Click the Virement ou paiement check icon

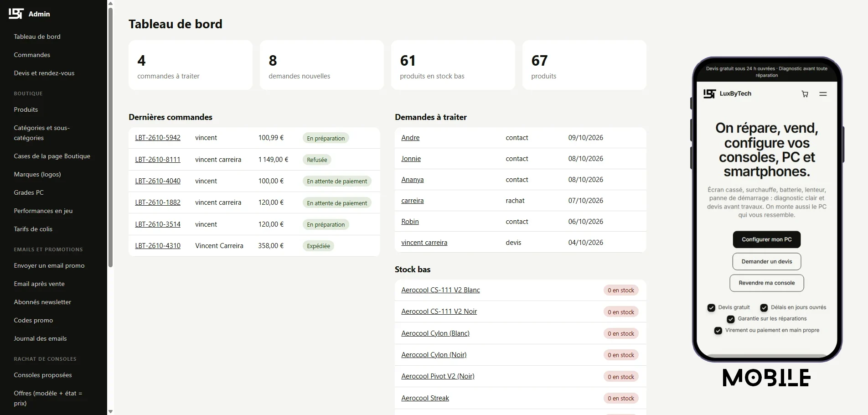pos(718,330)
